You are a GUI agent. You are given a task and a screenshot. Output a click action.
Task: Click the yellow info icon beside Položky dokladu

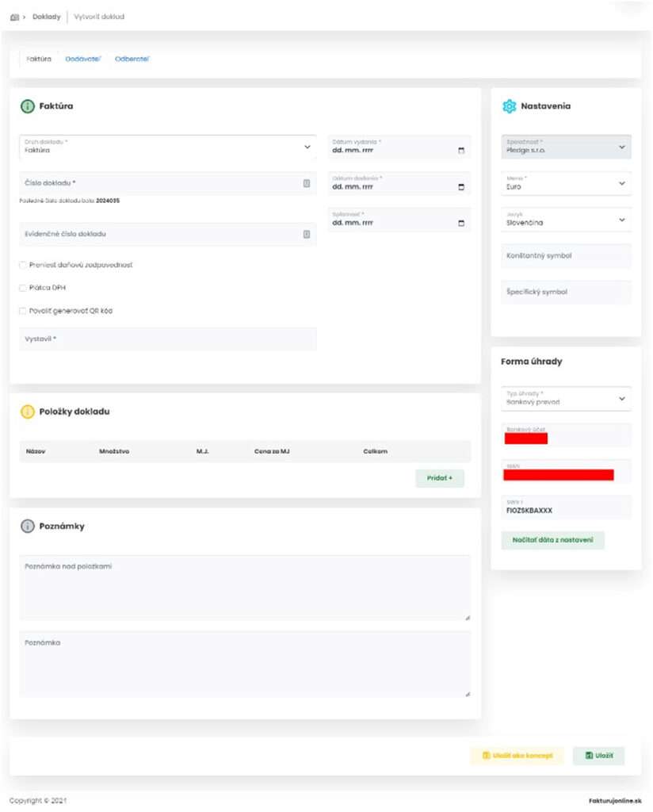point(28,412)
